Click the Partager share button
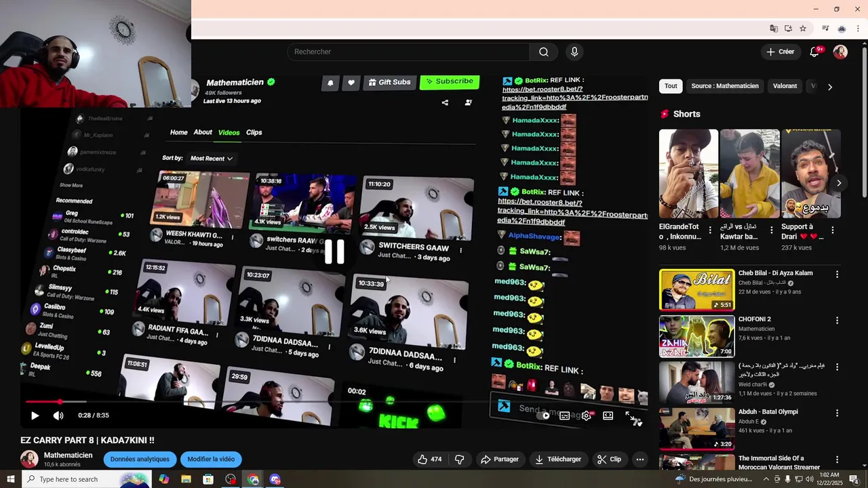Screen dimensions: 868x488 [500, 460]
